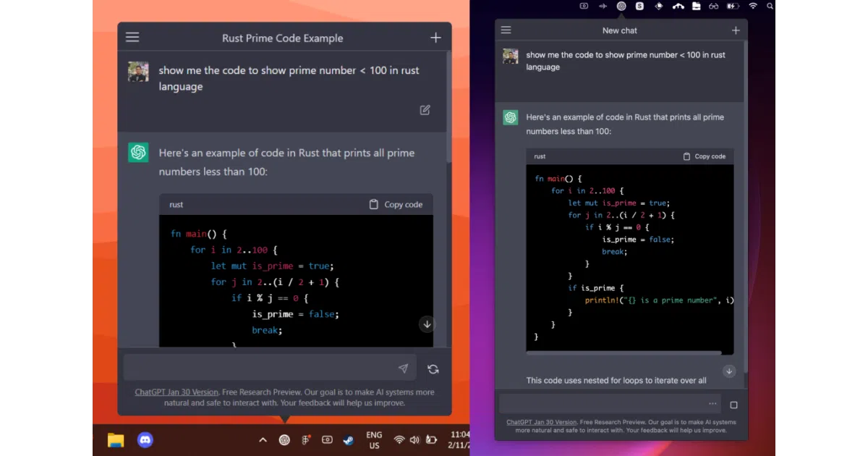This screenshot has width=868, height=456.
Task: Click glasses icon in macOS menu bar
Action: coord(713,6)
